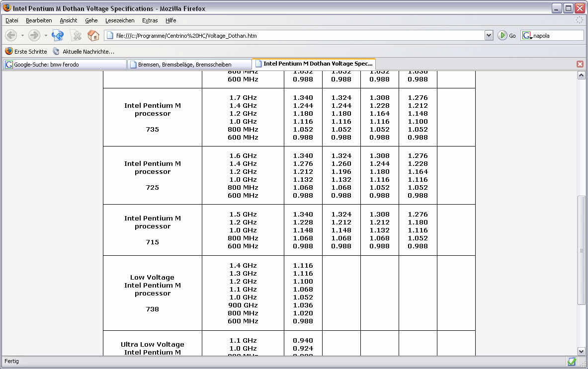
Task: Open the Gehe menu
Action: pos(91,20)
